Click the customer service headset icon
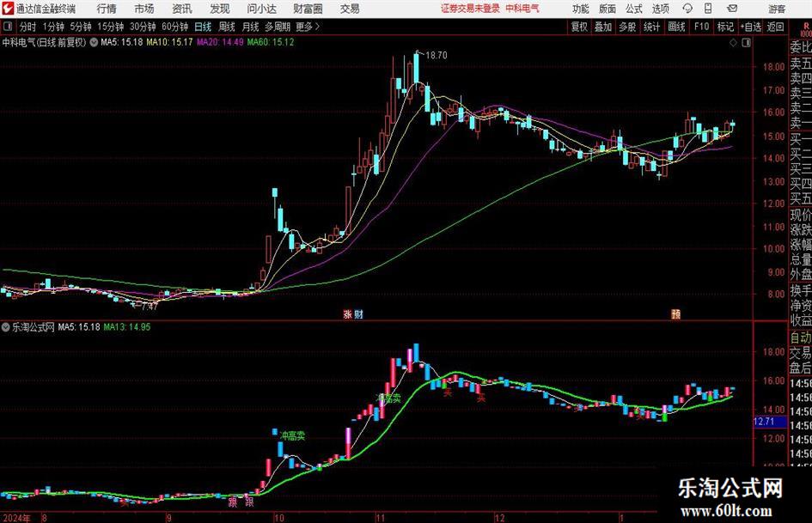 click(687, 9)
